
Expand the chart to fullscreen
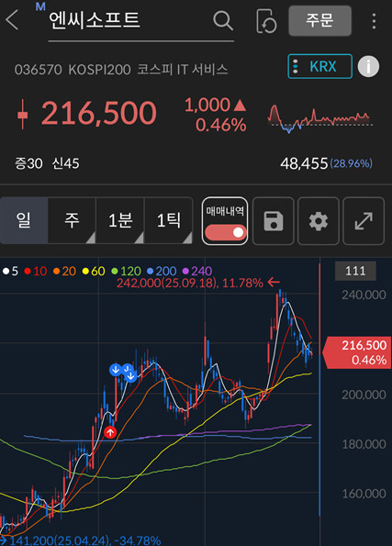364,221
